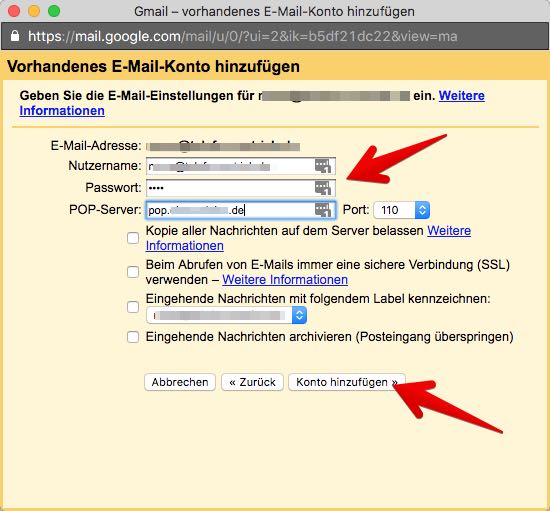Viewport: 550px width, 511px height.
Task: Click the password manager icon in POP-Server field
Action: pyautogui.click(x=323, y=210)
